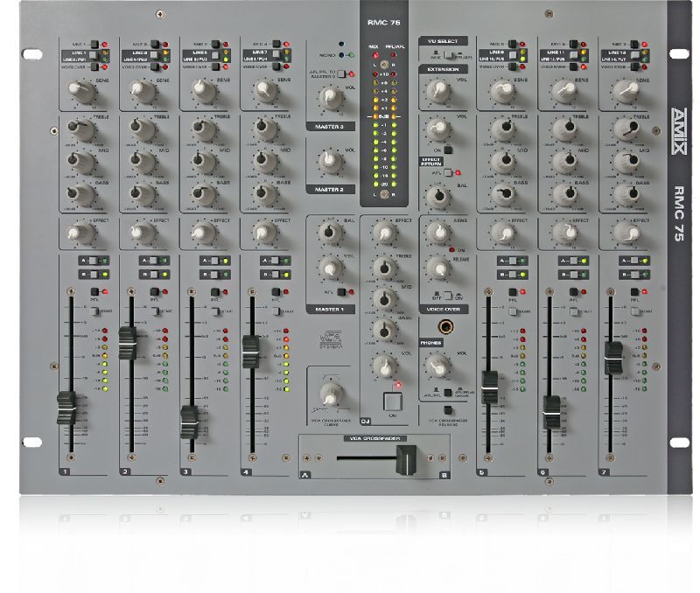Toggle crossfader assign A switch on channel 6
The height and width of the screenshot is (593, 700).
point(573,261)
